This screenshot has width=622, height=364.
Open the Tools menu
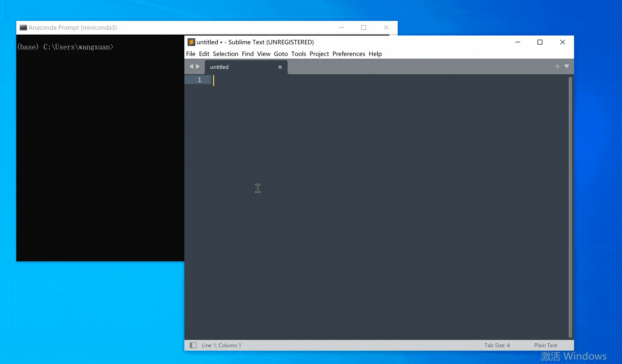tap(298, 54)
